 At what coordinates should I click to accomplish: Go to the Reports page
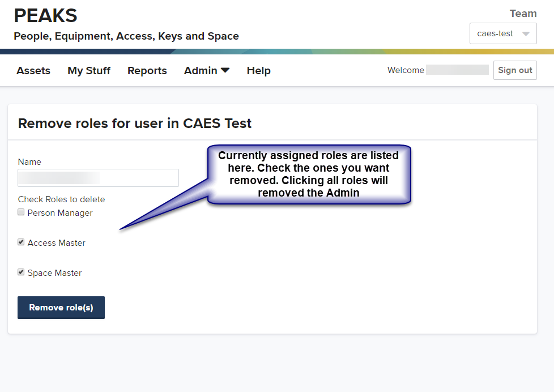pos(147,70)
